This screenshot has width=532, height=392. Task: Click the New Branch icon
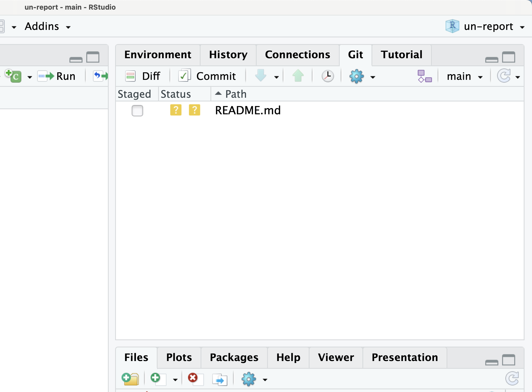(424, 76)
